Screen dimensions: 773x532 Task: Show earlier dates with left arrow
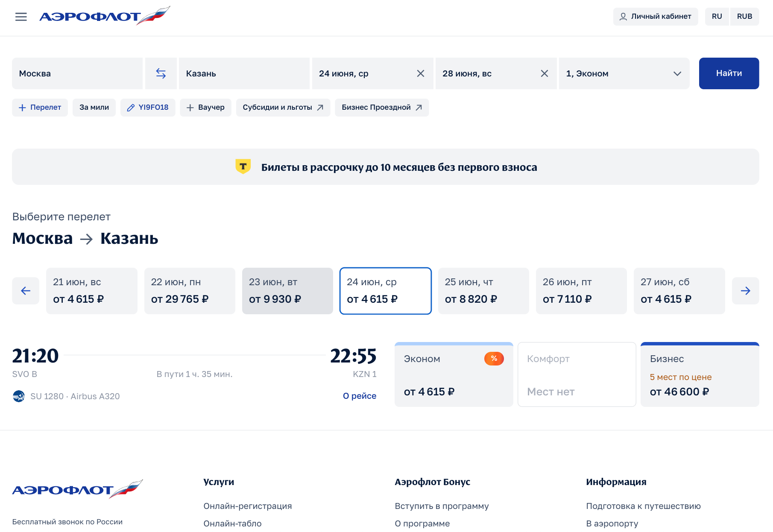26,291
